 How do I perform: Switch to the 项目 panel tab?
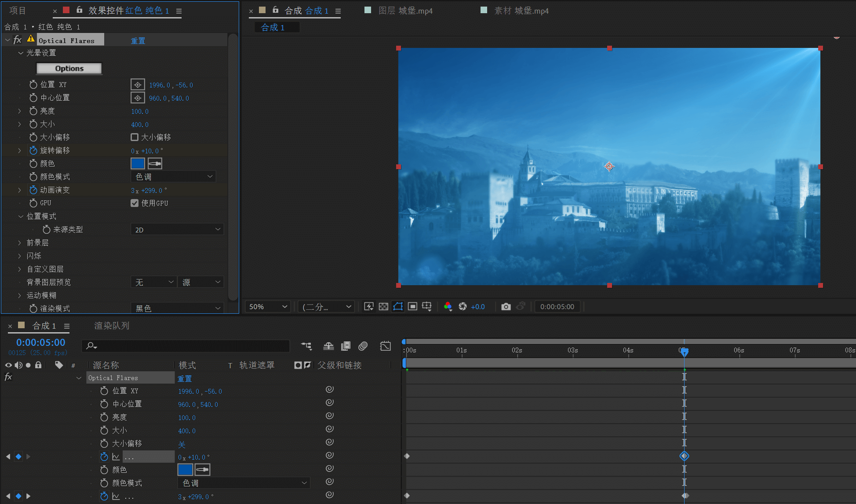[x=18, y=11]
